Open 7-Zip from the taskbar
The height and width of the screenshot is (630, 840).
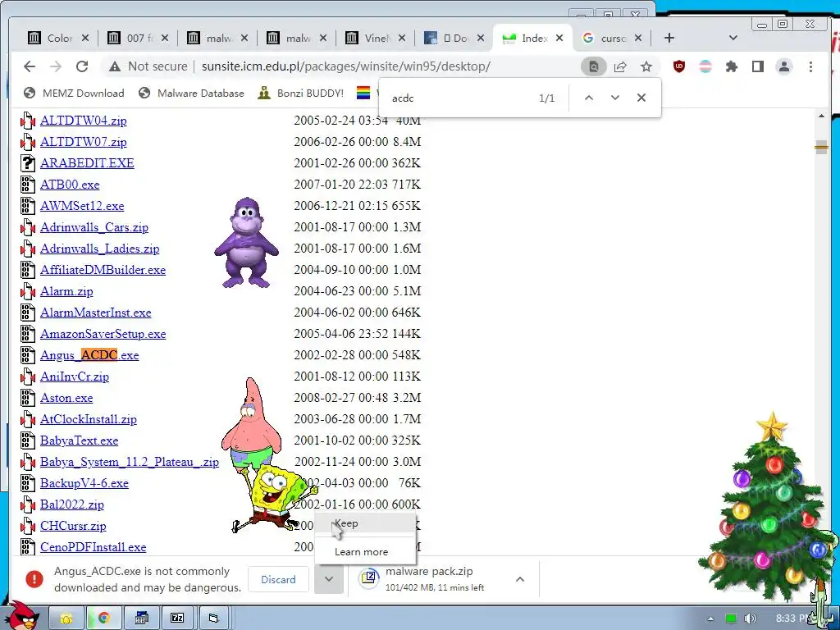(x=177, y=619)
